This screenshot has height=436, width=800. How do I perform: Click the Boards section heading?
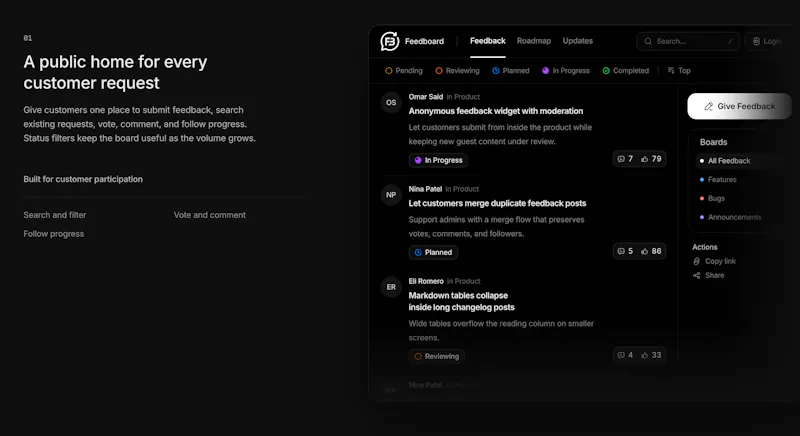tap(713, 142)
